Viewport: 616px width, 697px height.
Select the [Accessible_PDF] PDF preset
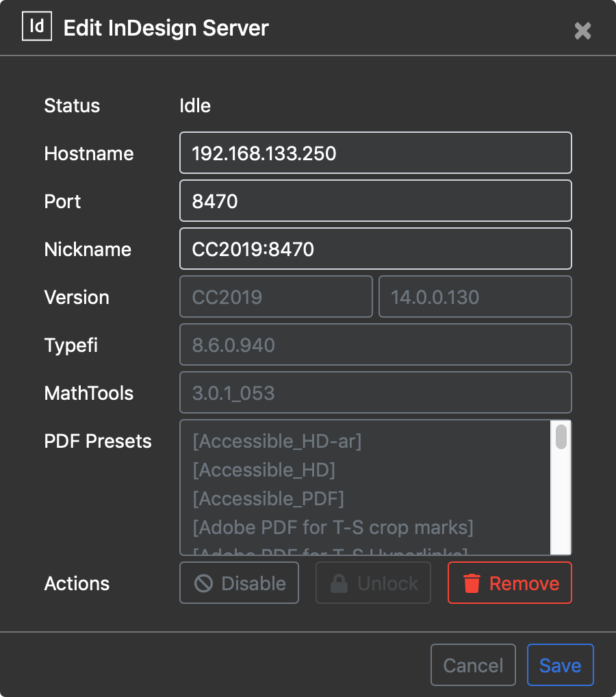268,498
